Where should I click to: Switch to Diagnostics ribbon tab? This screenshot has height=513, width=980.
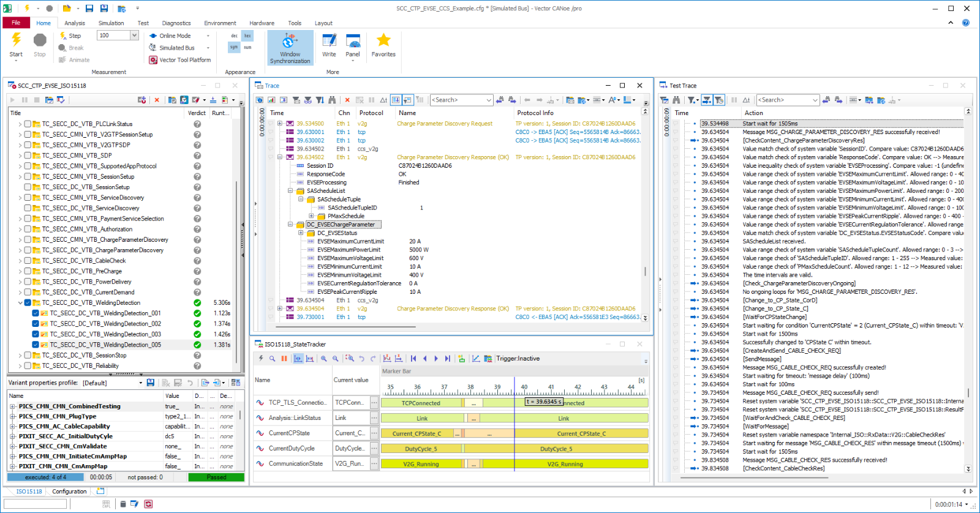pyautogui.click(x=176, y=23)
